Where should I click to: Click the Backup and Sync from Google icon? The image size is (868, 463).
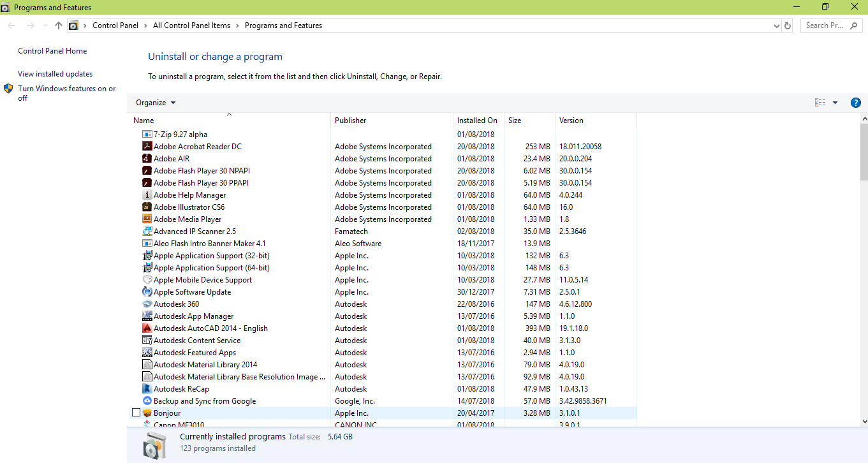146,401
